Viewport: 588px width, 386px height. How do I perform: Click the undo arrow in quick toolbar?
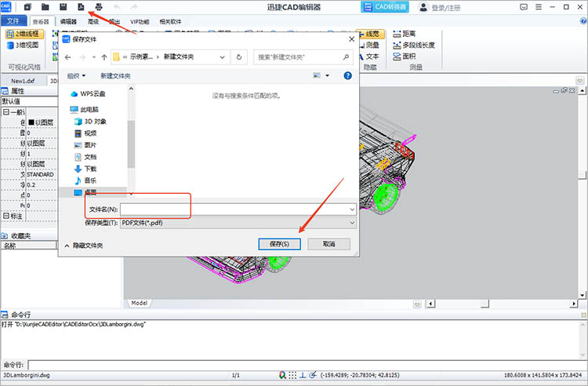[117, 7]
